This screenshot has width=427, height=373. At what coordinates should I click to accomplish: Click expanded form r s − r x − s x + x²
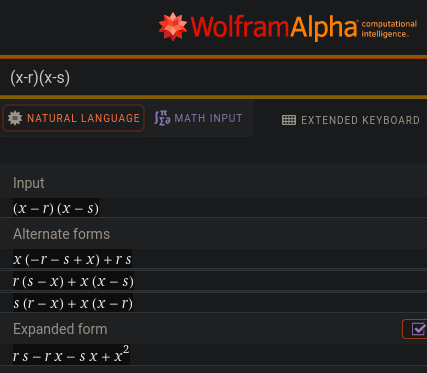tap(71, 354)
